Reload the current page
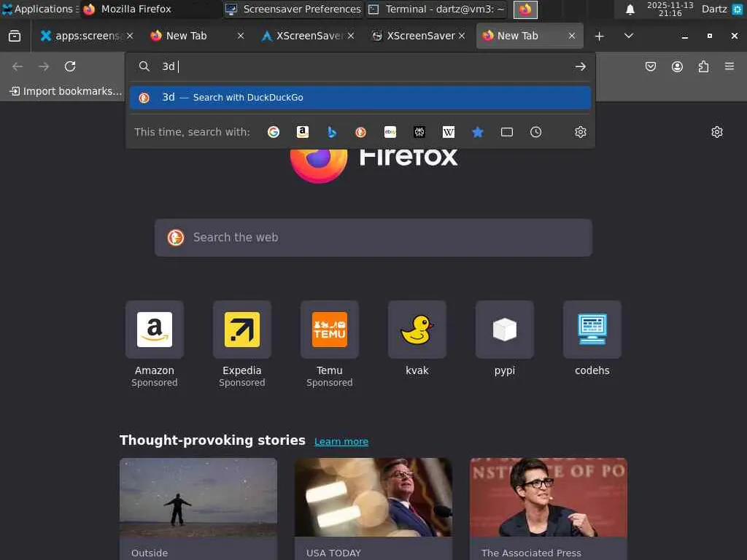 tap(70, 66)
